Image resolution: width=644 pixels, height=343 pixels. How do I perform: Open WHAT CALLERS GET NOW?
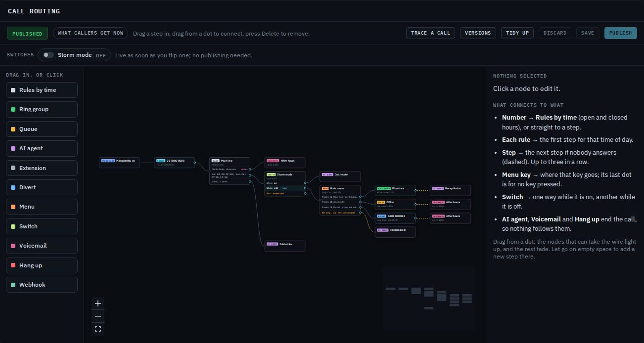point(91,33)
